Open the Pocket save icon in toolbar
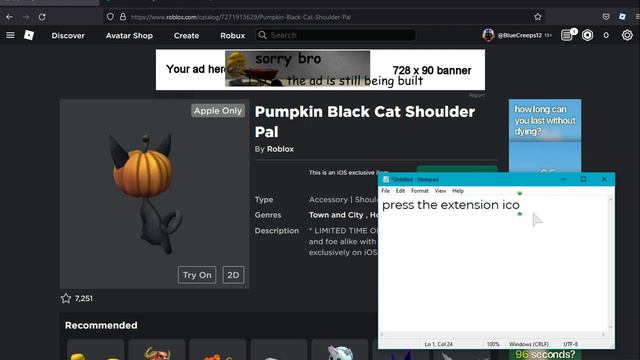Image resolution: width=640 pixels, height=360 pixels. [606, 17]
